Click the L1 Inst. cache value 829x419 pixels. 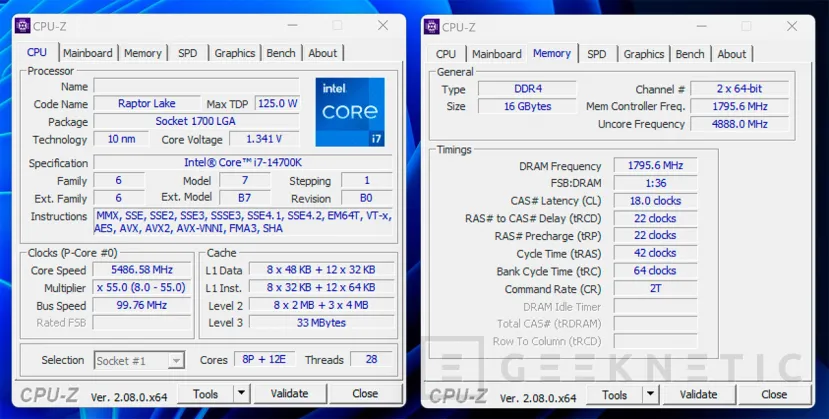tap(321, 287)
